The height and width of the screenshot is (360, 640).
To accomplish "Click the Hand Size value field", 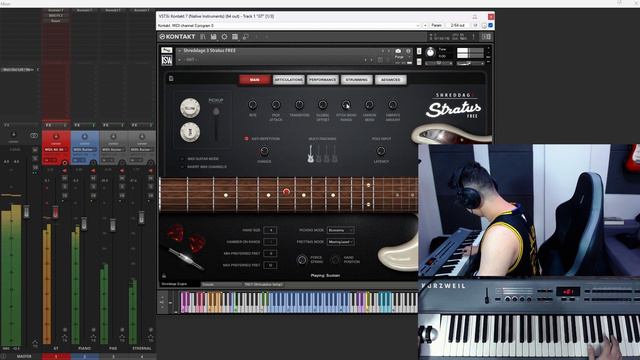I will tap(270, 230).
